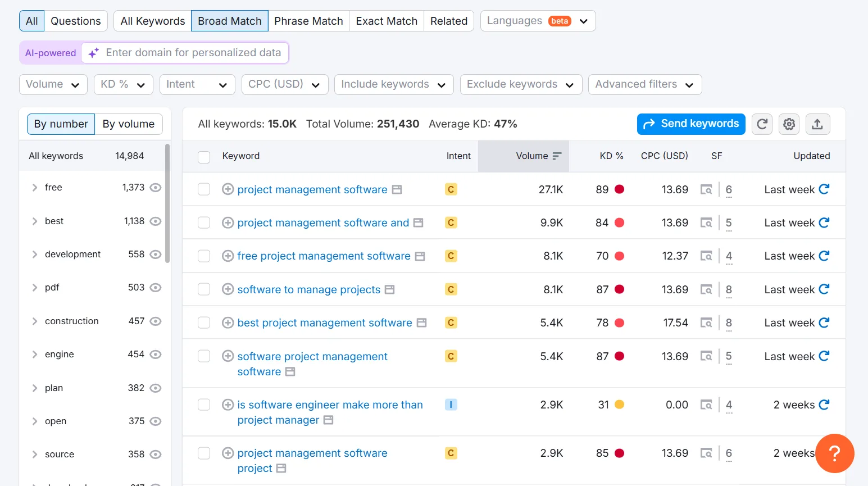View SERP features icon in 0.00 CPC row

click(706, 405)
